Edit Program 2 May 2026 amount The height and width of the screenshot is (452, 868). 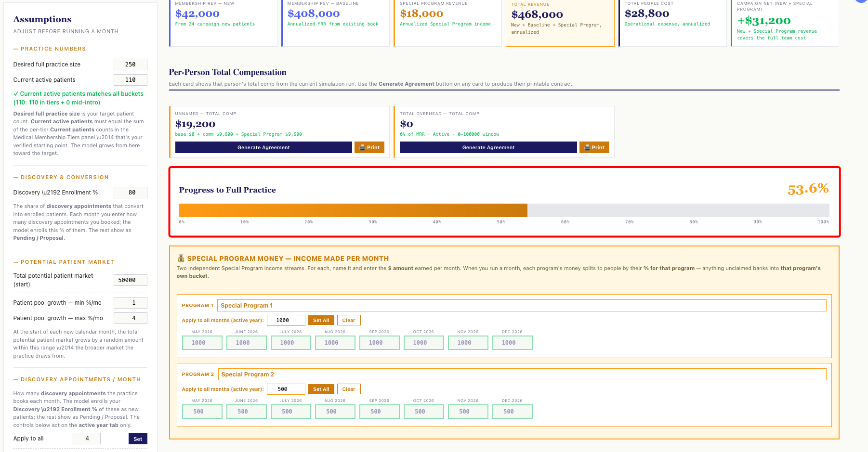coord(202,412)
